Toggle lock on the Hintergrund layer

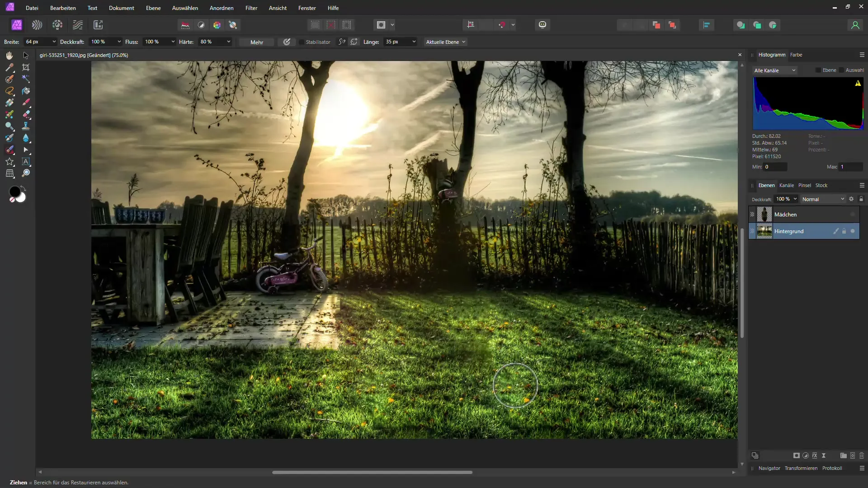(844, 231)
